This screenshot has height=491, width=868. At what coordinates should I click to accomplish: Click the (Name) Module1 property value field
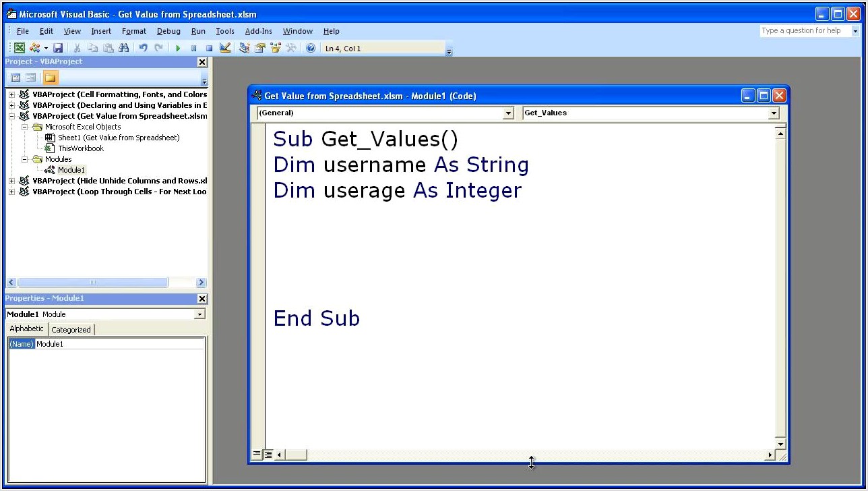[x=119, y=344]
